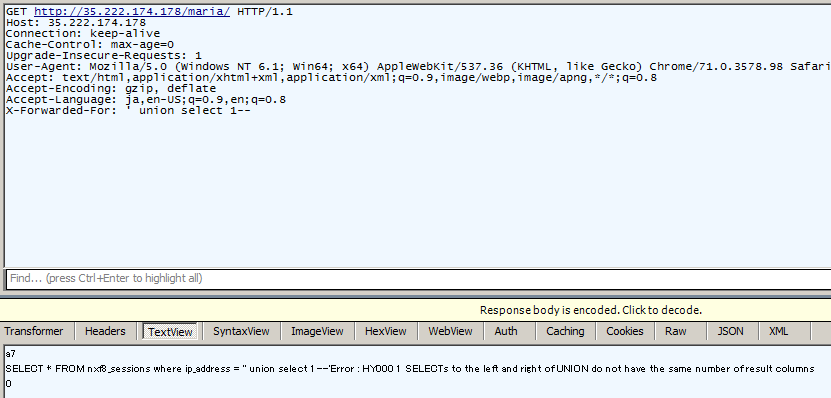Click the Find search input field
This screenshot has width=831, height=398.
[x=419, y=278]
